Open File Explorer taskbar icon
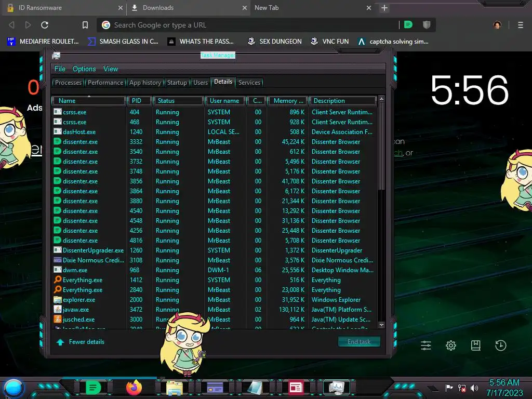 point(175,388)
